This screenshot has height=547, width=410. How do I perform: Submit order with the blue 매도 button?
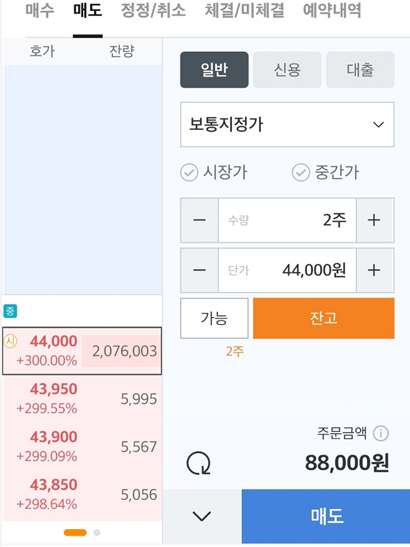[326, 516]
